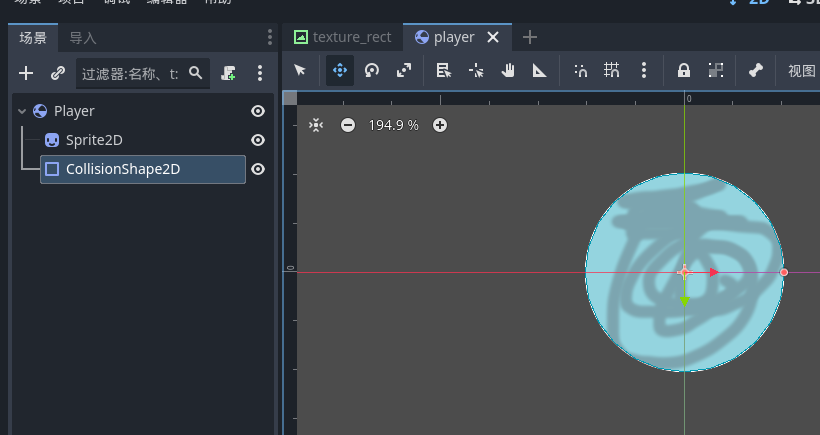This screenshot has height=435, width=820.
Task: Click the add child node plus button
Action: tap(26, 73)
